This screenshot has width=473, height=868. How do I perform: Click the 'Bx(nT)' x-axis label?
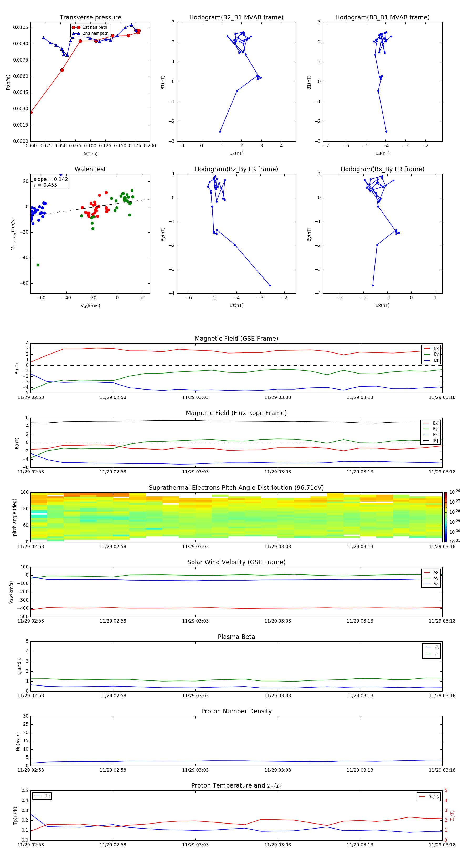pyautogui.click(x=382, y=305)
